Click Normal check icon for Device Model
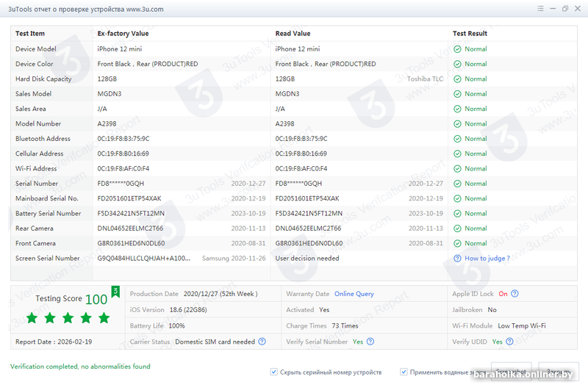This screenshot has width=588, height=390. point(457,49)
